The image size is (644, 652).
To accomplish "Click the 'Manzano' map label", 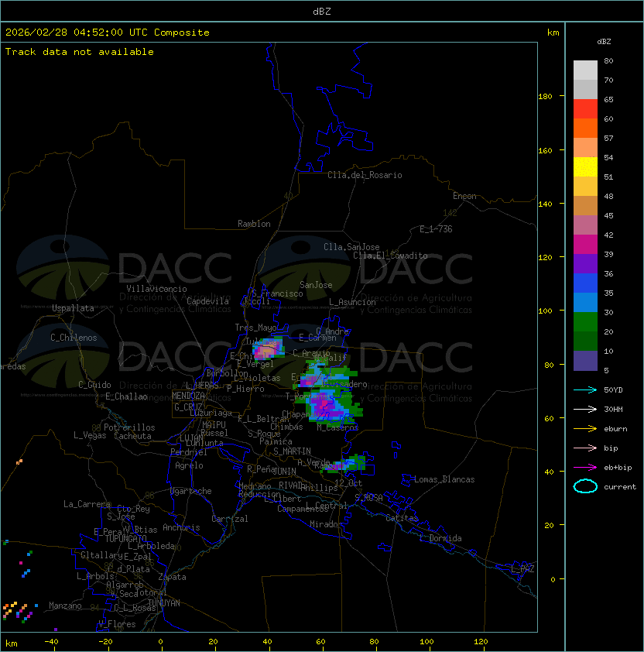I will [x=65, y=606].
